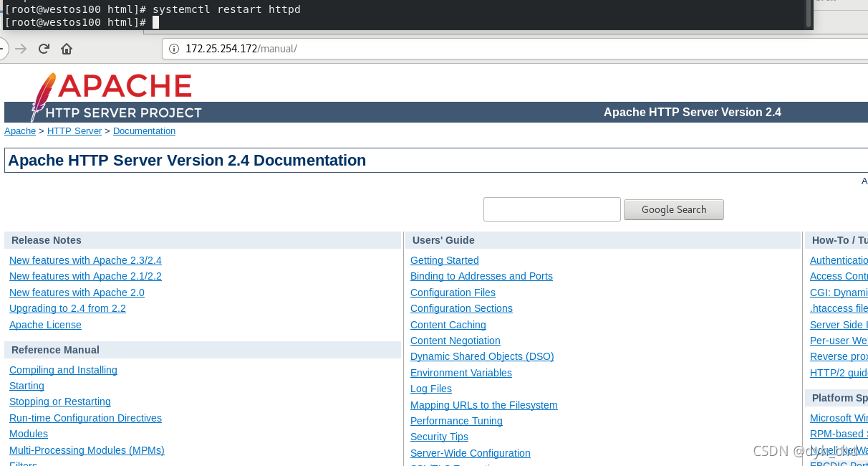868x466 pixels.
Task: Open the Environment Variables link
Action: (x=461, y=373)
